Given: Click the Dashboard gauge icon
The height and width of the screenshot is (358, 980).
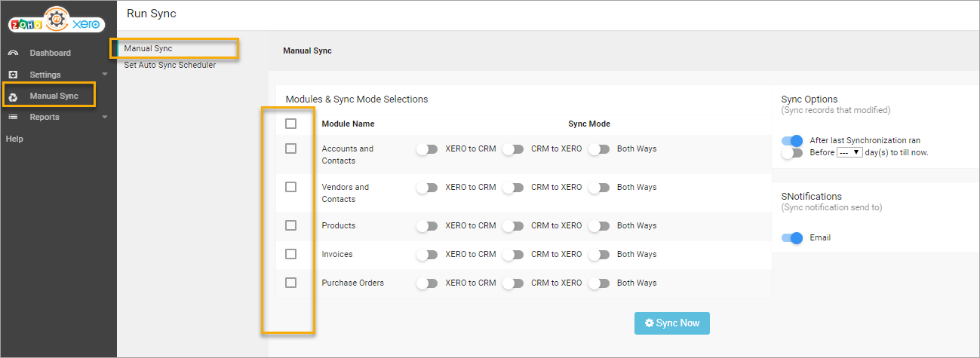Looking at the screenshot, I should (13, 53).
